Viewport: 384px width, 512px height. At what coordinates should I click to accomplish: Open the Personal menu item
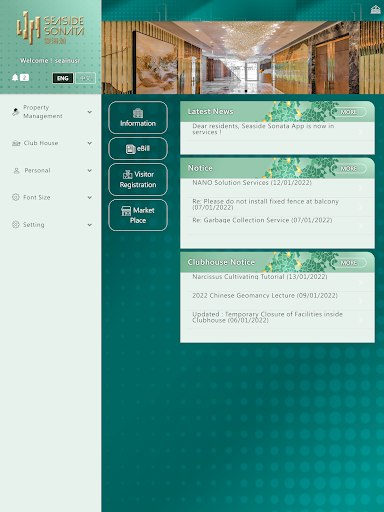pos(51,171)
